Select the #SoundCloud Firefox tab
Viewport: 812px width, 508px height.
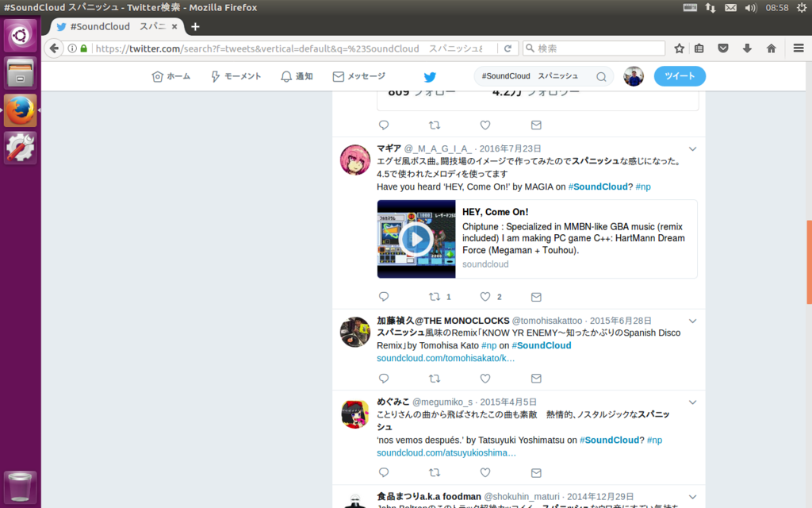coord(117,26)
